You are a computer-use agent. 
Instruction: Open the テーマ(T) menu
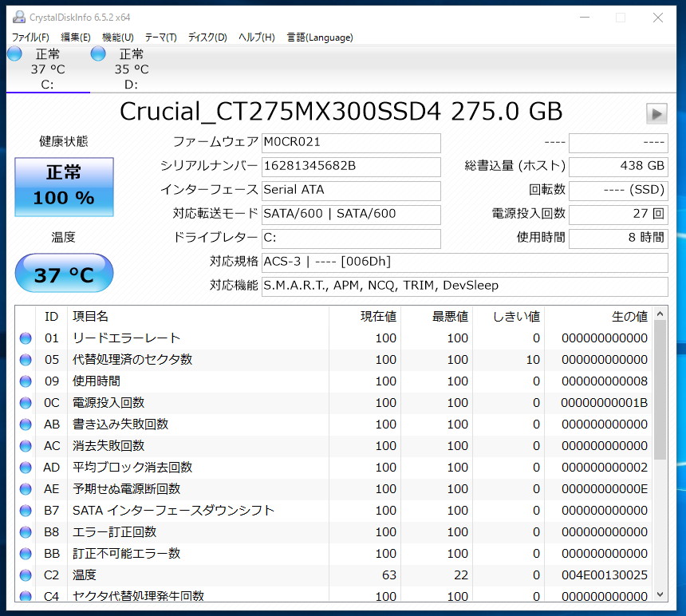[x=161, y=38]
